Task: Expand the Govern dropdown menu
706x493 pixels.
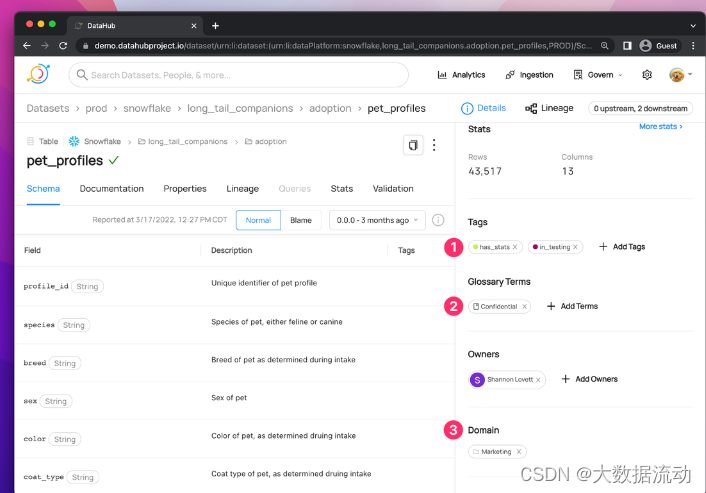Action: click(x=598, y=75)
